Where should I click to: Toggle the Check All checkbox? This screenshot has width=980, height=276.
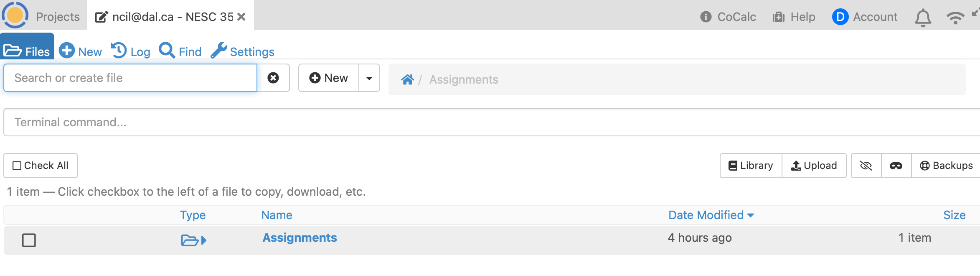coord(17,166)
